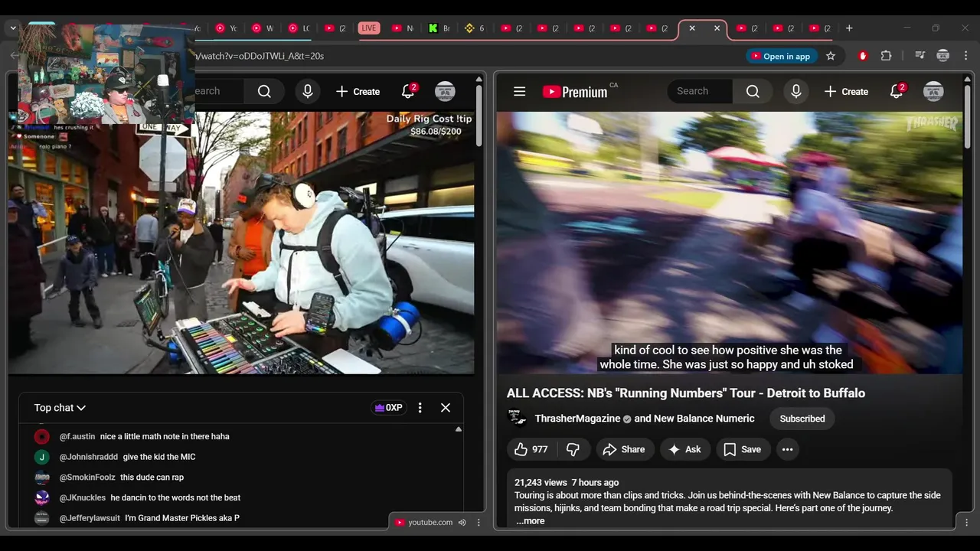Share the Thrasher video
Image resolution: width=980 pixels, height=551 pixels.
click(624, 450)
